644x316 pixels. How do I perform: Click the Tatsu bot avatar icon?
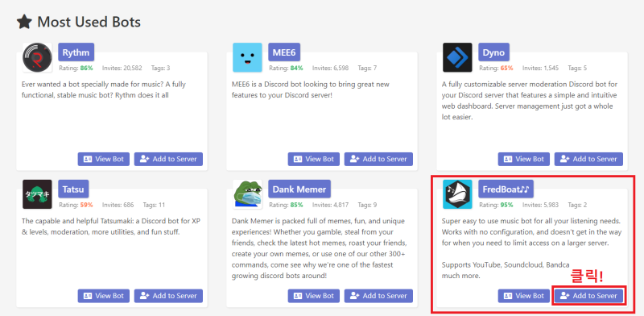[37, 194]
